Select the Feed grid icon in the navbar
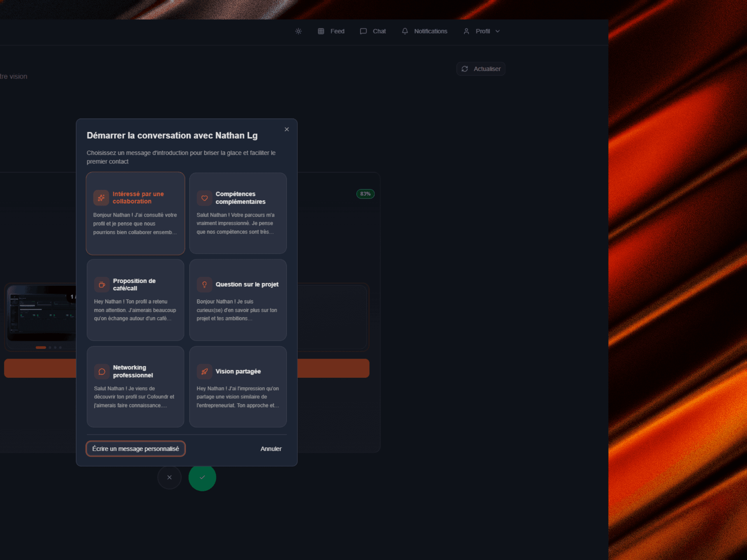Screen dimensions: 747x560 (321, 31)
